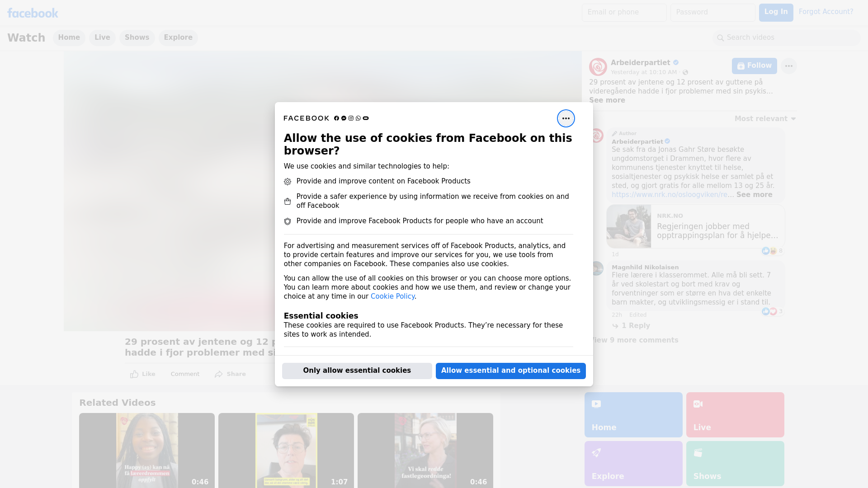Open the Live tab in Watch navigation
The image size is (868, 488).
pyautogui.click(x=102, y=38)
